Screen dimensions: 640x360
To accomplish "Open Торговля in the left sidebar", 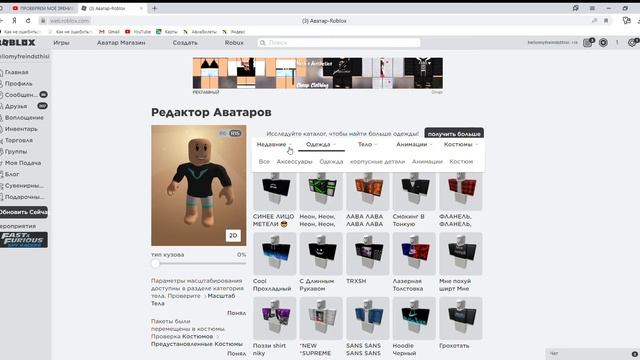I will click(x=19, y=140).
